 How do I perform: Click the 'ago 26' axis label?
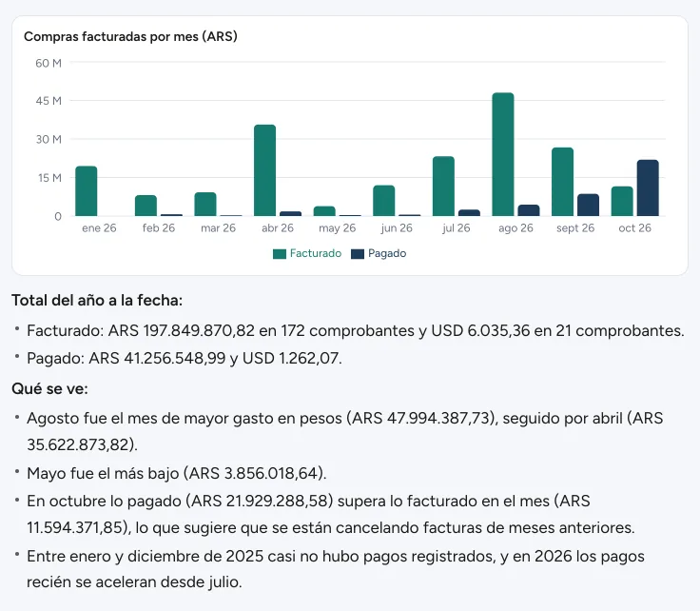pyautogui.click(x=515, y=228)
